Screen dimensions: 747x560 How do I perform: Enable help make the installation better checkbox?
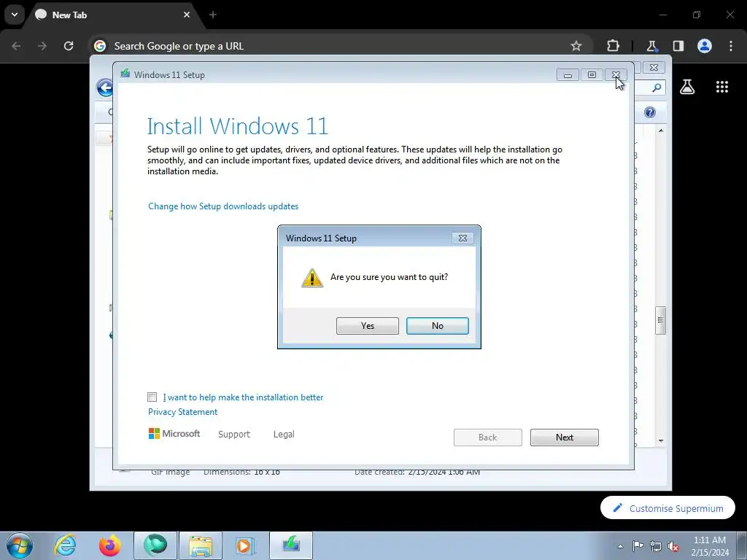pyautogui.click(x=152, y=397)
